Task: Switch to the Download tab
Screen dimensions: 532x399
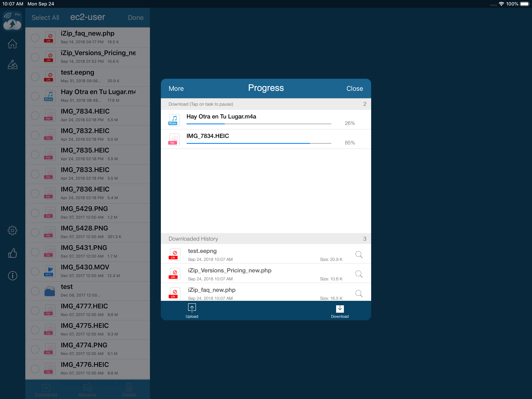Action: (x=340, y=311)
